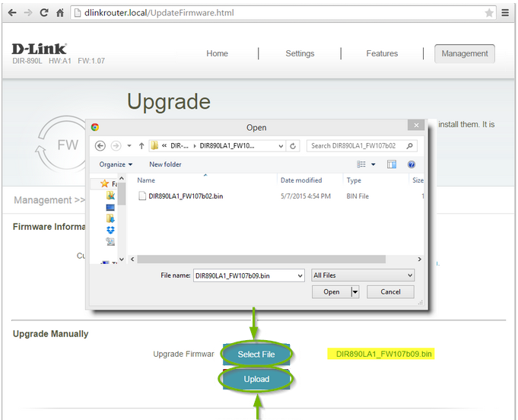The height and width of the screenshot is (420, 518).
Task: Click the DIR890LA1_FW10... breadcrumb segment
Action: [227, 146]
